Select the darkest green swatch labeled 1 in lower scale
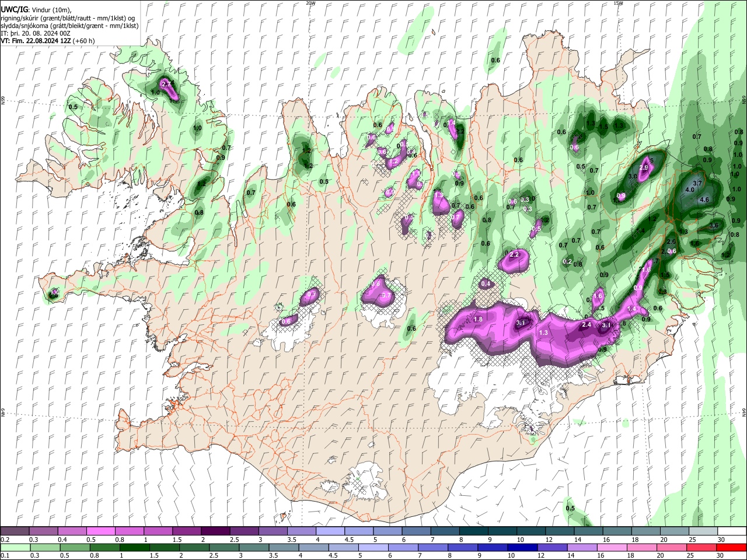The image size is (747, 560). 135,547
